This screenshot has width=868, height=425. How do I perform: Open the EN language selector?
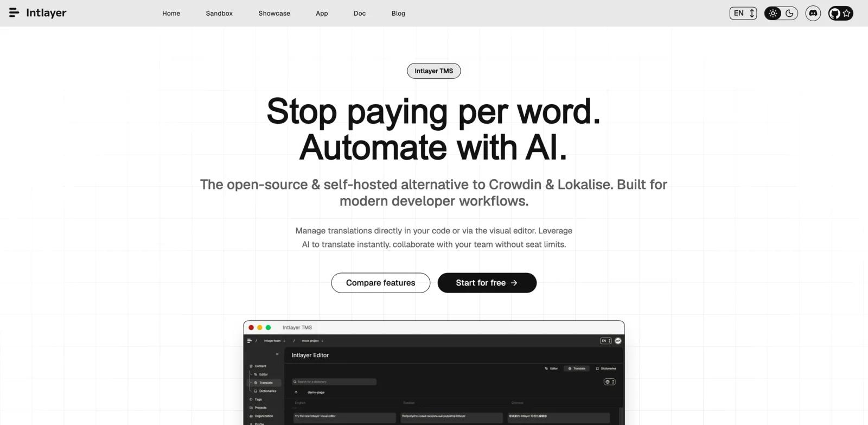pyautogui.click(x=743, y=13)
